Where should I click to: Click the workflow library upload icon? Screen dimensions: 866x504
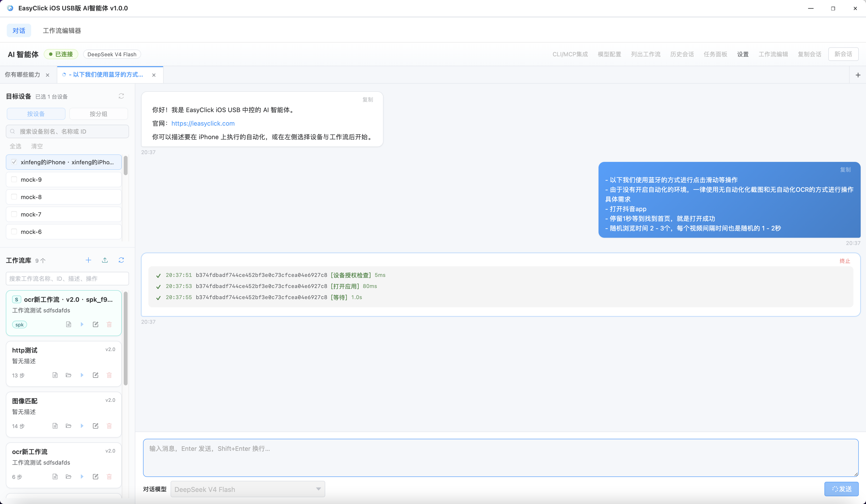pyautogui.click(x=105, y=260)
